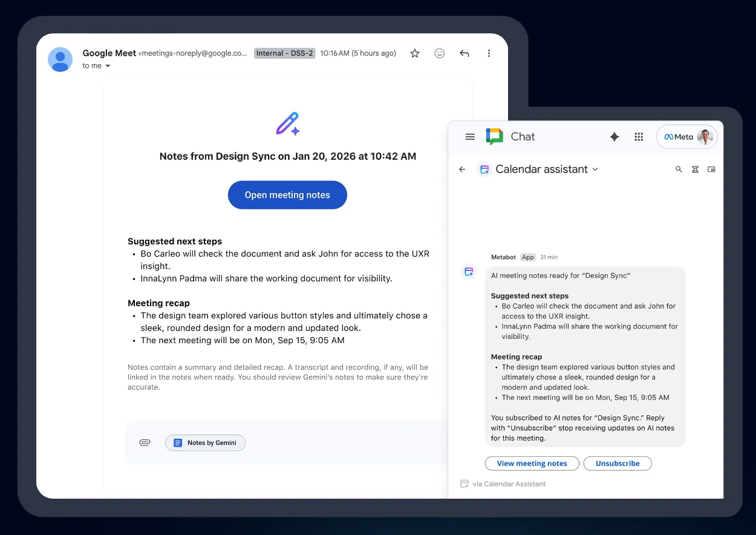Click the Google Meet sender name
756x535 pixels.
coord(109,53)
